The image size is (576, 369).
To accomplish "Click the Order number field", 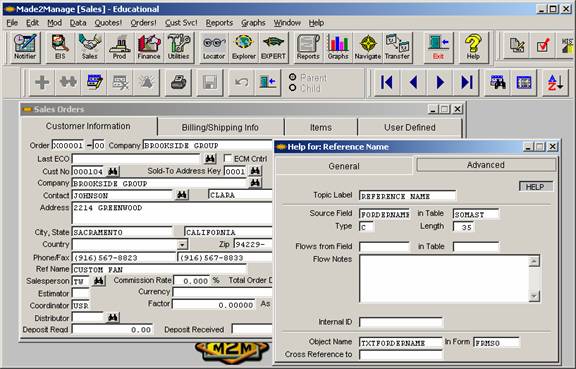I will [68, 145].
